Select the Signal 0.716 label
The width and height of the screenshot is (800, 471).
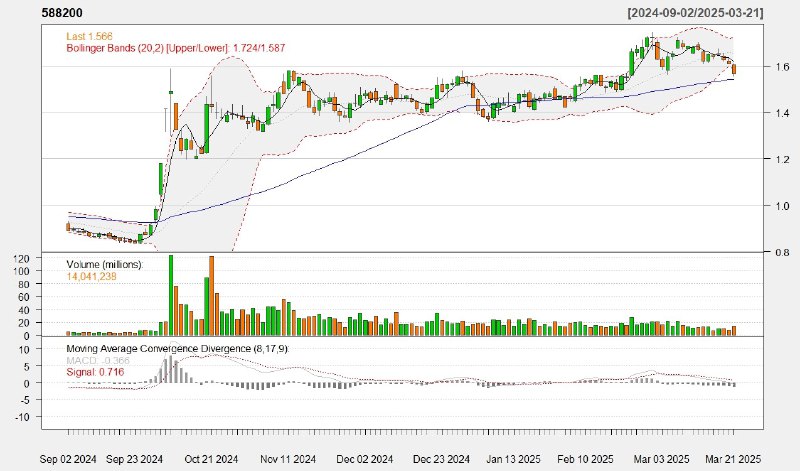tap(96, 371)
